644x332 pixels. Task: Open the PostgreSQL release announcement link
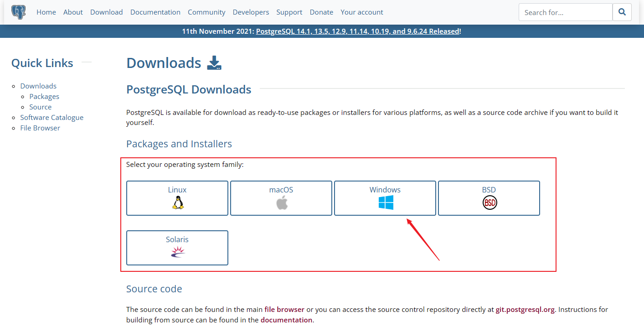point(357,31)
